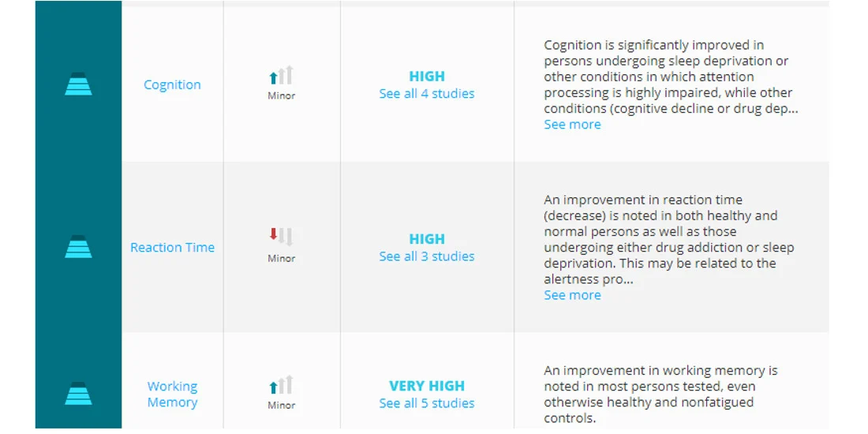
Task: Click the evidence pyramid icon beside Cognition
Action: pos(78,84)
